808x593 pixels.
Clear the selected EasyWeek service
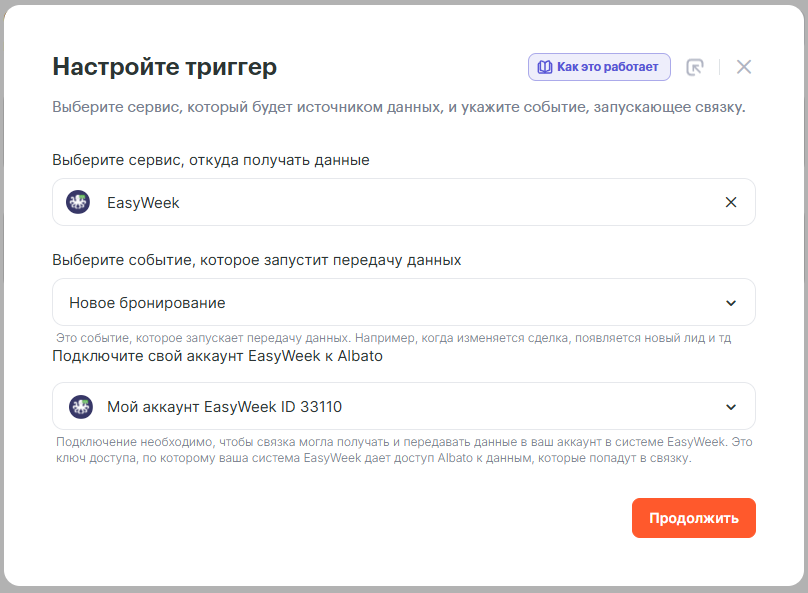731,202
